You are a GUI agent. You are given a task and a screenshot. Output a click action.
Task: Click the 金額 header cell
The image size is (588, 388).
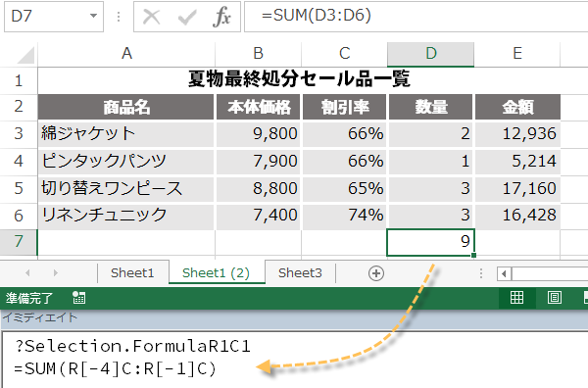pos(517,107)
